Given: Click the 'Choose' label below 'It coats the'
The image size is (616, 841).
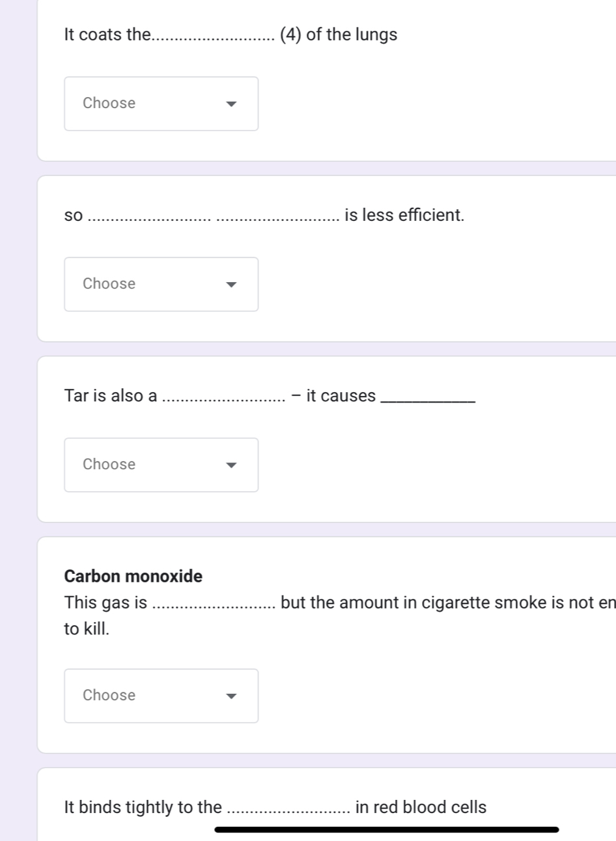Looking at the screenshot, I should point(109,103).
